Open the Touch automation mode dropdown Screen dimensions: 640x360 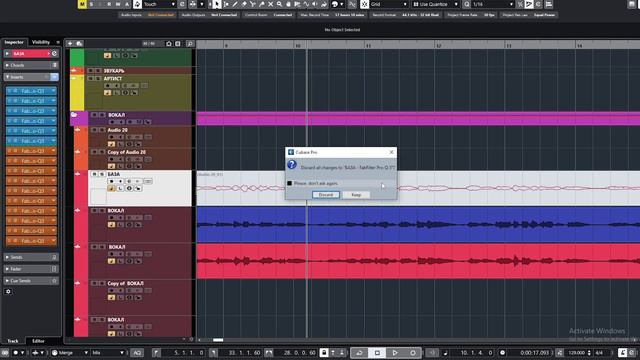pos(159,4)
